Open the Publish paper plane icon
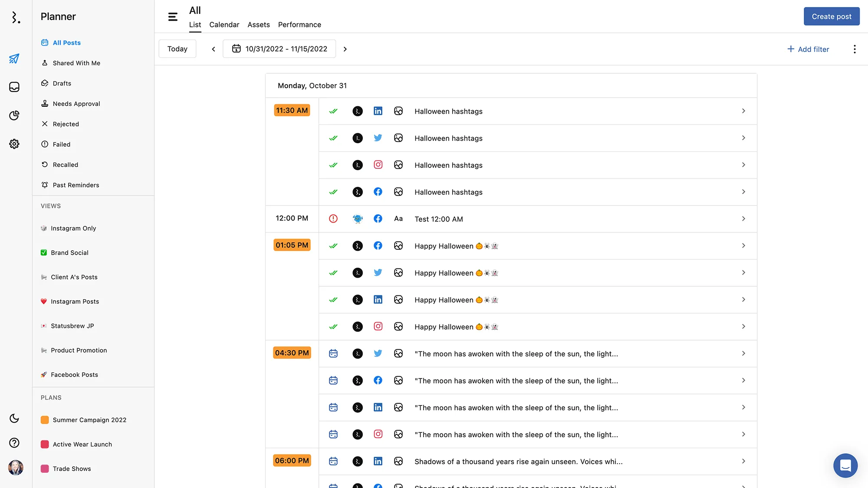868x488 pixels. tap(14, 59)
